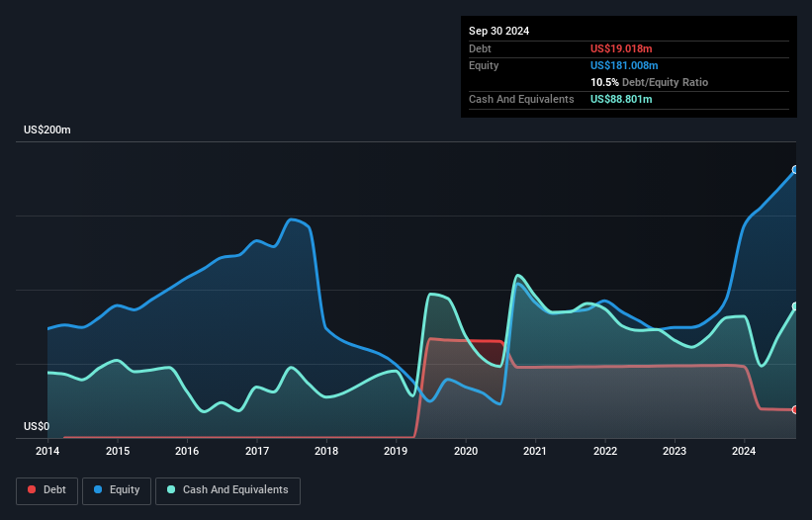Click the US$19.018m debt value

coord(621,48)
